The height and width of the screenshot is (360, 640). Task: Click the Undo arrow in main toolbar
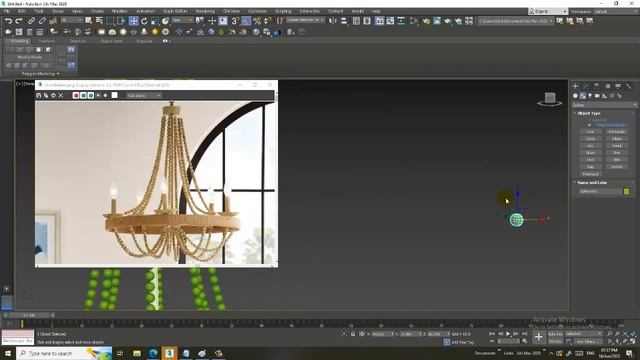pyautogui.click(x=9, y=20)
